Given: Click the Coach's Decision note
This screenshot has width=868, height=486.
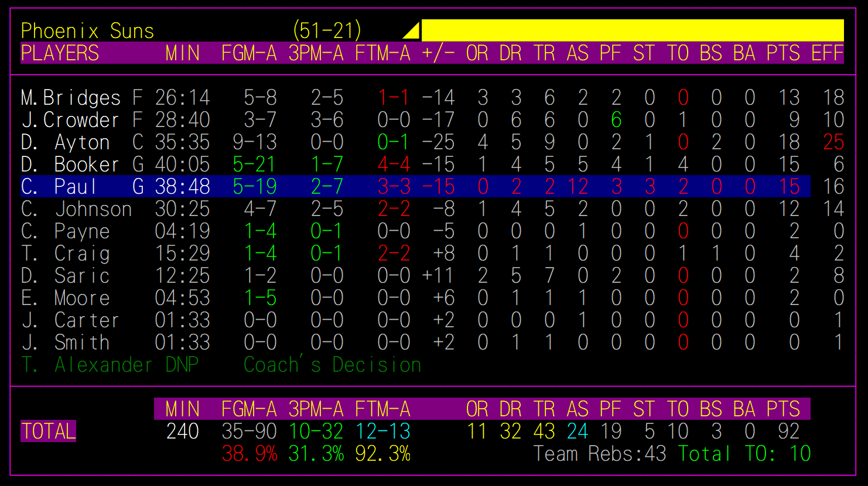Looking at the screenshot, I should pos(333,365).
